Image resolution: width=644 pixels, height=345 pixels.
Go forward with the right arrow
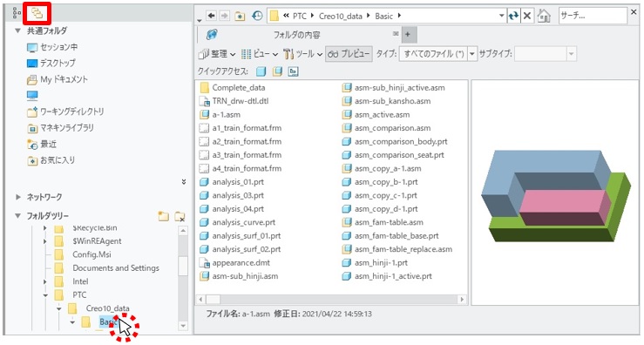[224, 16]
